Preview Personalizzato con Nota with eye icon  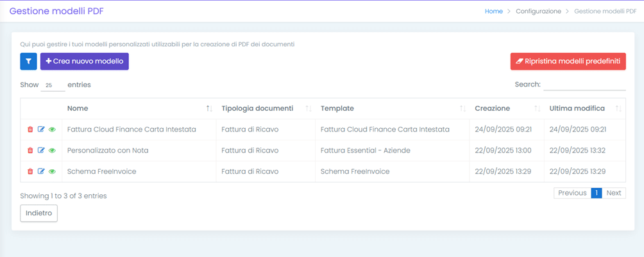pos(52,151)
